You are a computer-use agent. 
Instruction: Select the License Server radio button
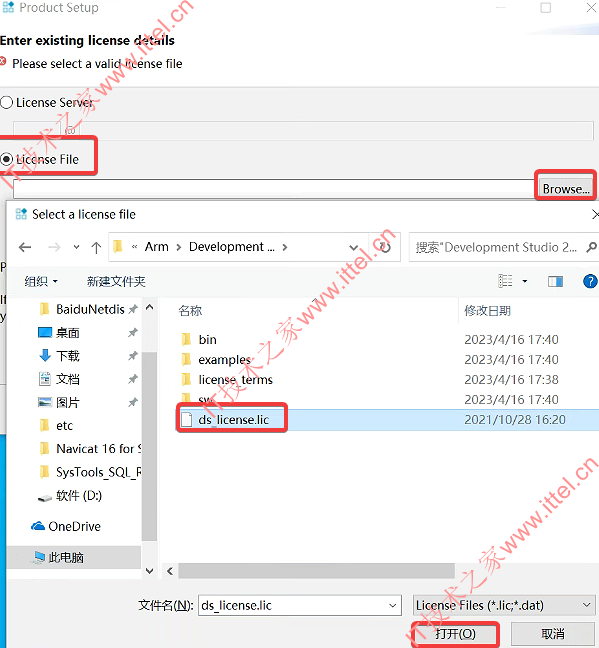[x=6, y=102]
